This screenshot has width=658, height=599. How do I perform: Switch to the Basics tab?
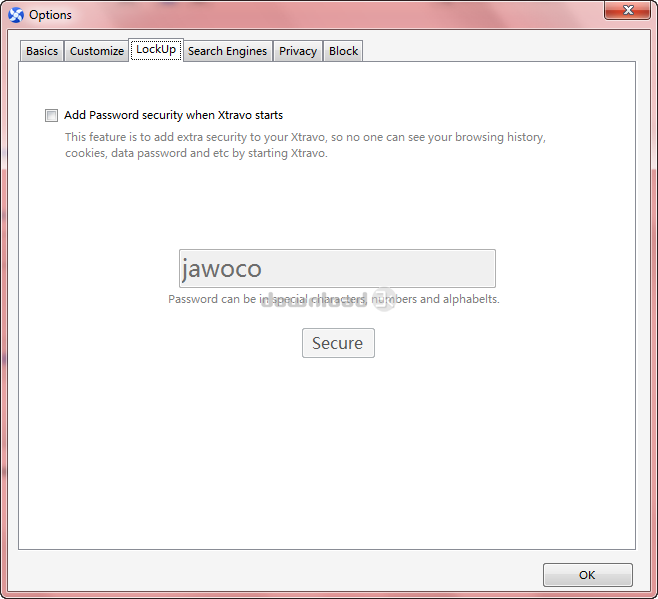pos(42,51)
